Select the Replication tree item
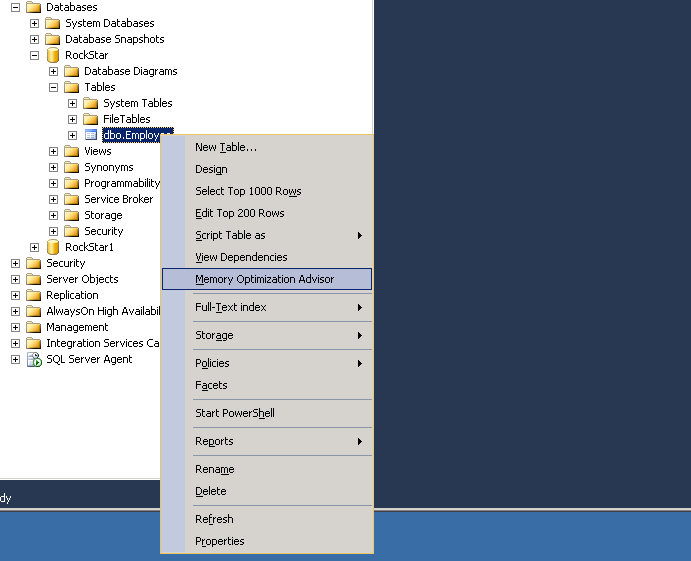This screenshot has width=691, height=561. tap(72, 295)
